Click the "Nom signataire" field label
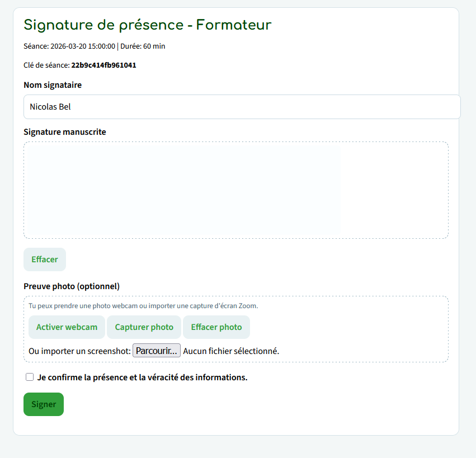 [53, 85]
